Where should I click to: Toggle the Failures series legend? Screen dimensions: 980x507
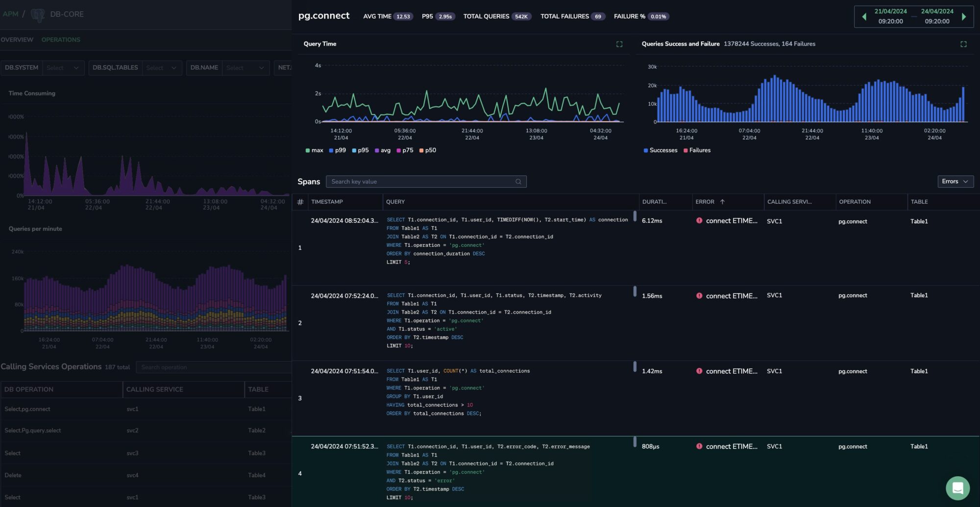click(697, 150)
